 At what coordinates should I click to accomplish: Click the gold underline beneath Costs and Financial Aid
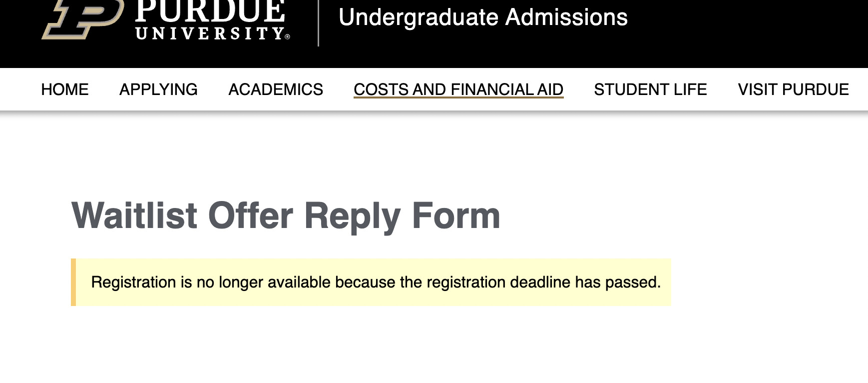pyautogui.click(x=458, y=97)
